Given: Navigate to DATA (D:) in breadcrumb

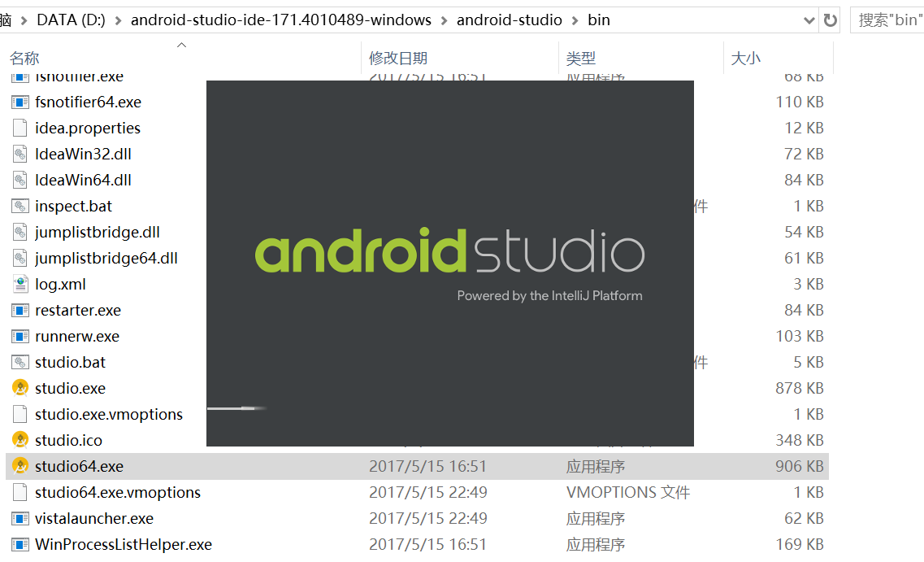Looking at the screenshot, I should (x=71, y=20).
